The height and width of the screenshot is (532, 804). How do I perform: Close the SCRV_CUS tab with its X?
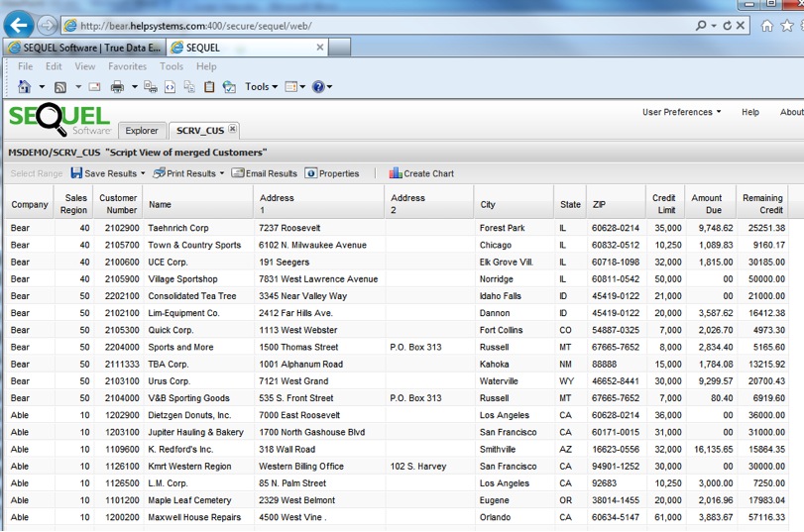click(x=232, y=129)
